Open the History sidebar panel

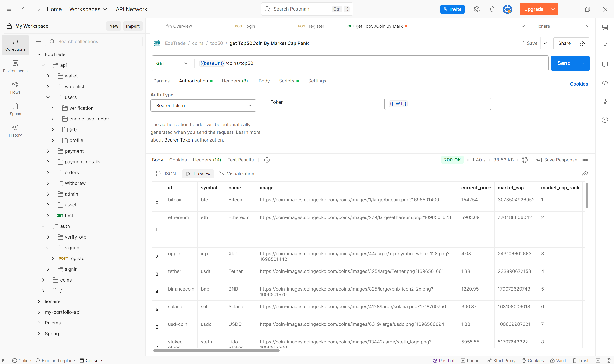[15, 131]
